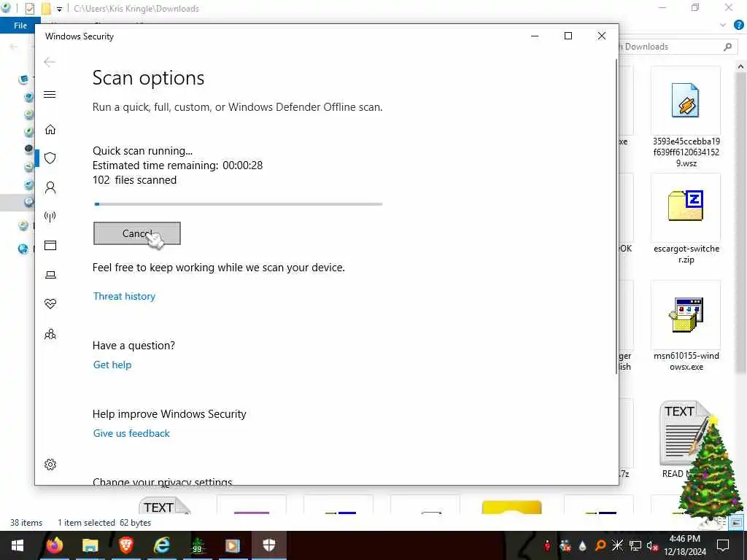Expand the Explorer ribbon chevron
747x560 pixels.
(x=723, y=26)
